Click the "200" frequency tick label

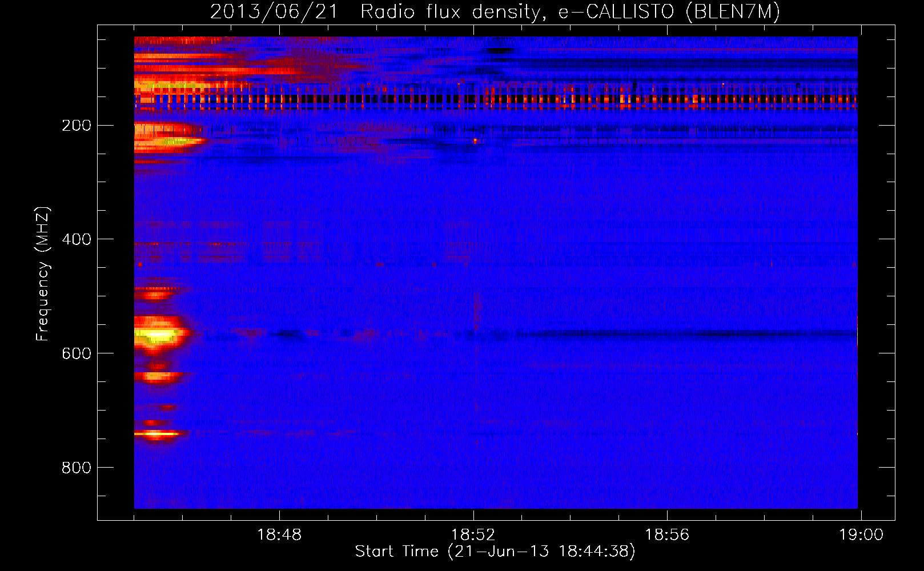coord(77,125)
